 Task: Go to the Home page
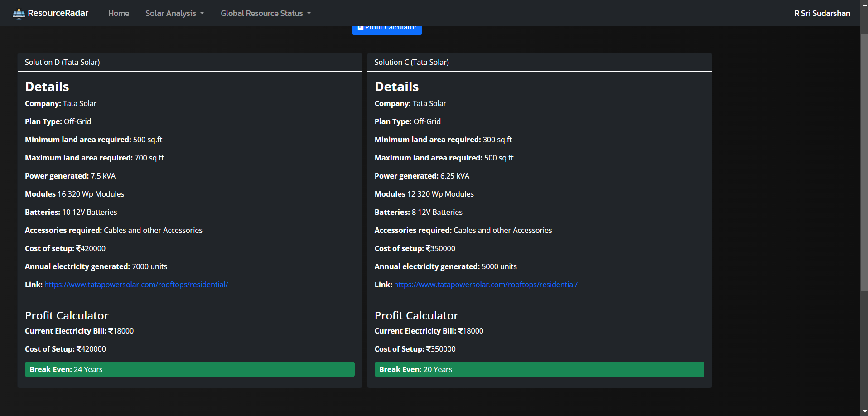(x=119, y=13)
